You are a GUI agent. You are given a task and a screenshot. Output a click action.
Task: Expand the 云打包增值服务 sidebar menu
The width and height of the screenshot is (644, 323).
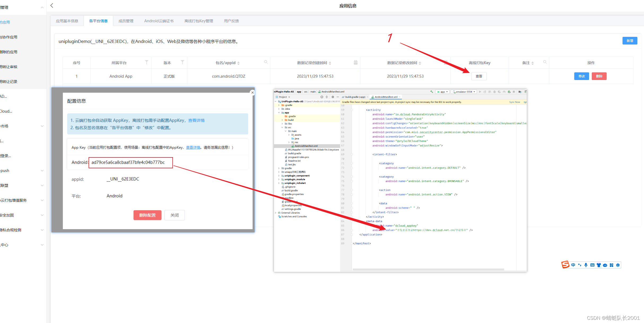coord(42,200)
